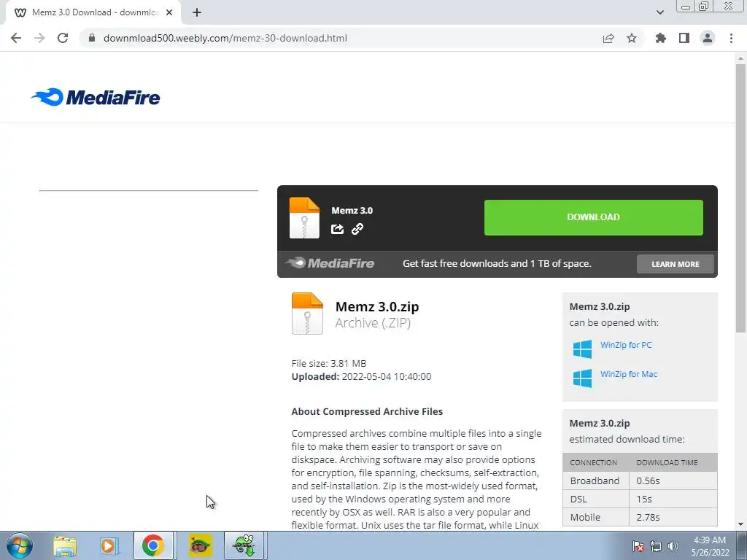Copy link via the chain icon
747x560 pixels.
tap(357, 229)
